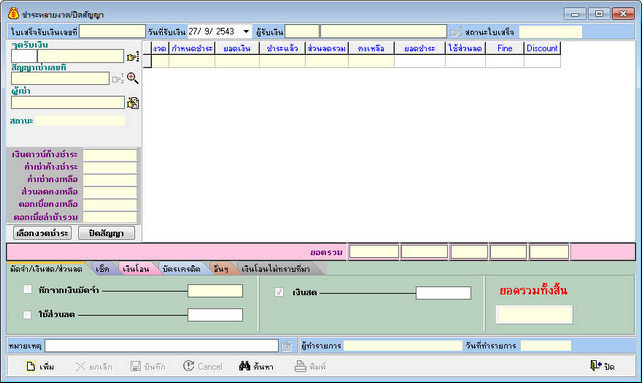The height and width of the screenshot is (383, 642).
Task: Click the สถานะใบเสร็จ field
Action: click(x=550, y=32)
